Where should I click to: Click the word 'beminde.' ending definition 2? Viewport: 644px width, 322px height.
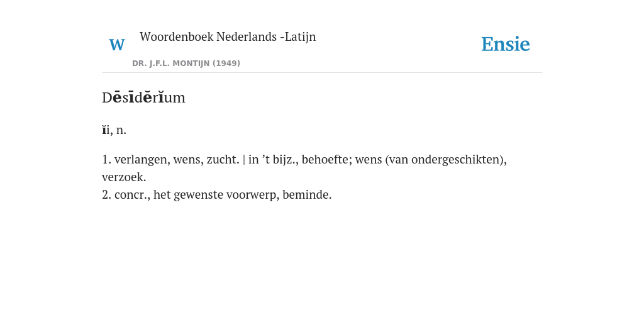pyautogui.click(x=307, y=195)
